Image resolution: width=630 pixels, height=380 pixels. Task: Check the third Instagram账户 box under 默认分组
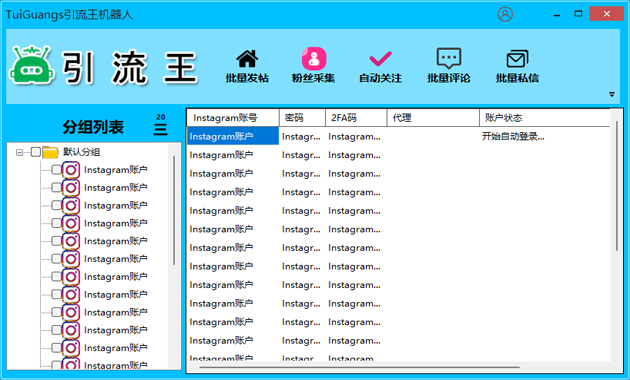pos(56,205)
